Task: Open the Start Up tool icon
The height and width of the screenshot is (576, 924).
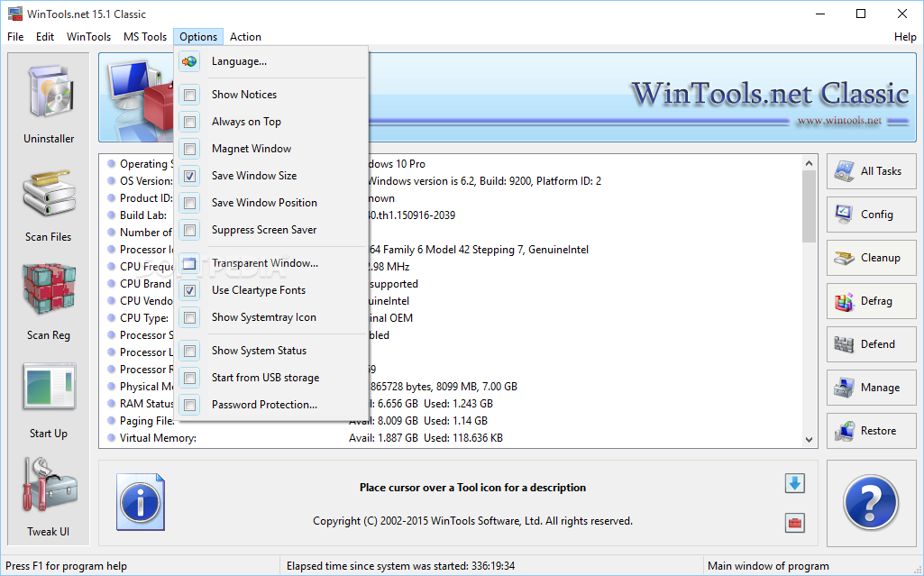Action: tap(50, 387)
